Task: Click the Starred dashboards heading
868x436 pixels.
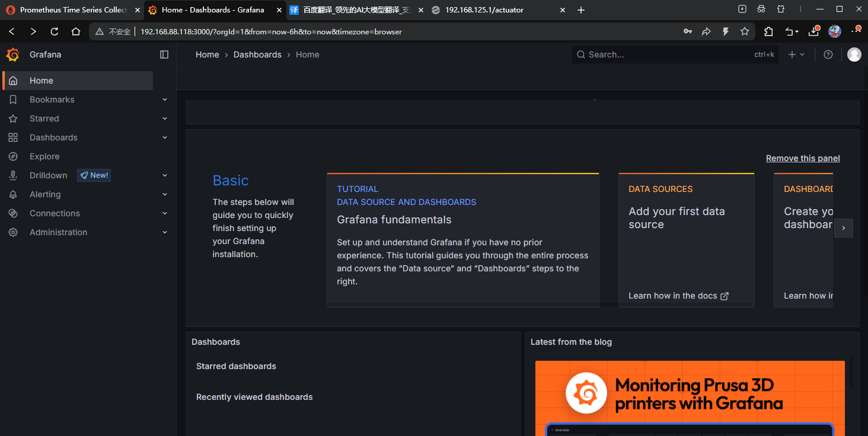Action: point(236,366)
